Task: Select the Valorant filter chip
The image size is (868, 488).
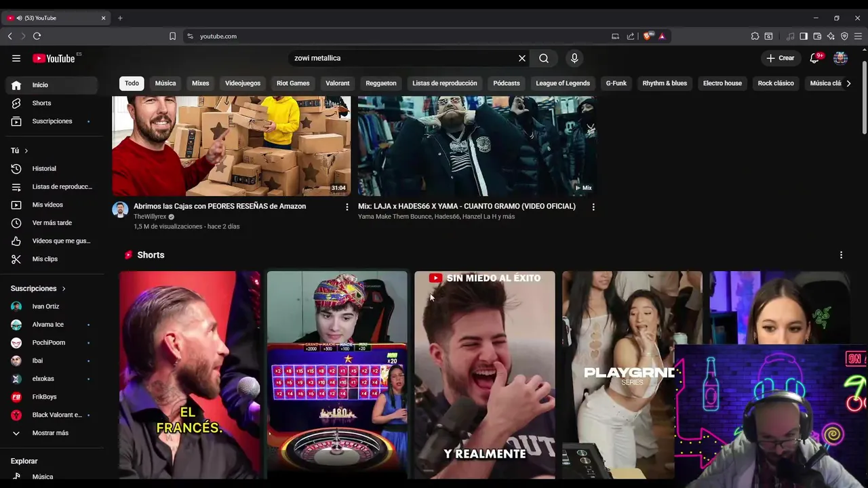Action: tap(338, 83)
